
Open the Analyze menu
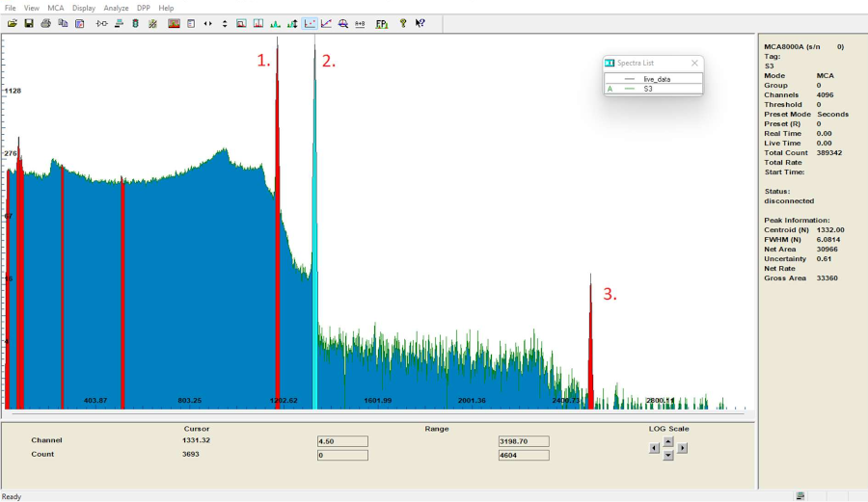(116, 8)
